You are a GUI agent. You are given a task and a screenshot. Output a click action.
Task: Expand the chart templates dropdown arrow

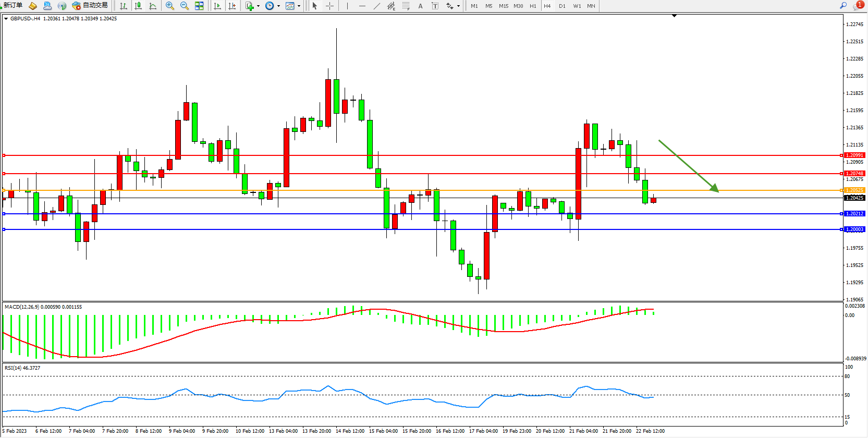point(299,6)
